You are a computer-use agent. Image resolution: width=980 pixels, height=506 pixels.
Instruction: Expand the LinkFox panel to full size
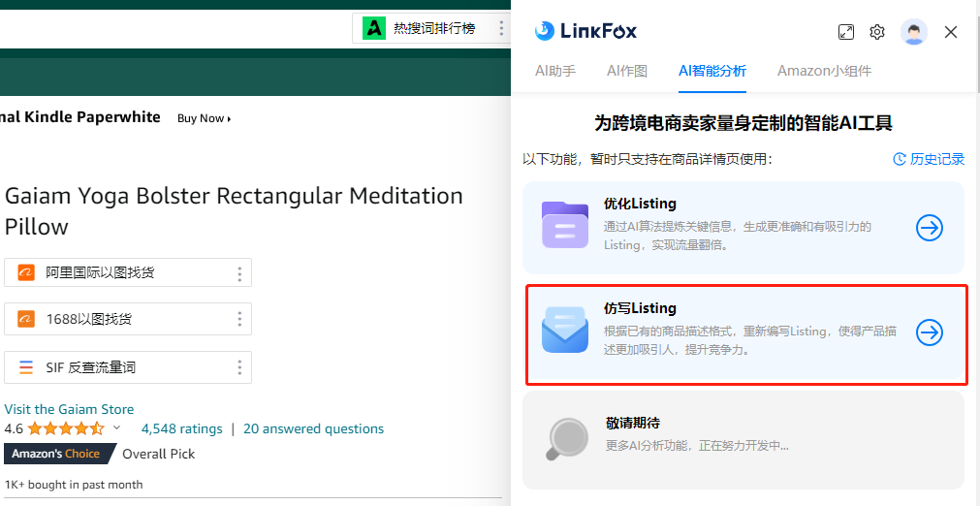click(x=845, y=32)
